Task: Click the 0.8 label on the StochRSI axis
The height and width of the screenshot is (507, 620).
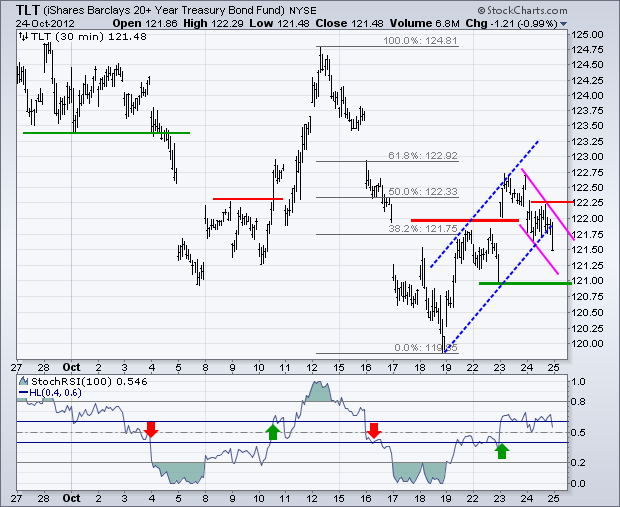Action: tap(578, 402)
